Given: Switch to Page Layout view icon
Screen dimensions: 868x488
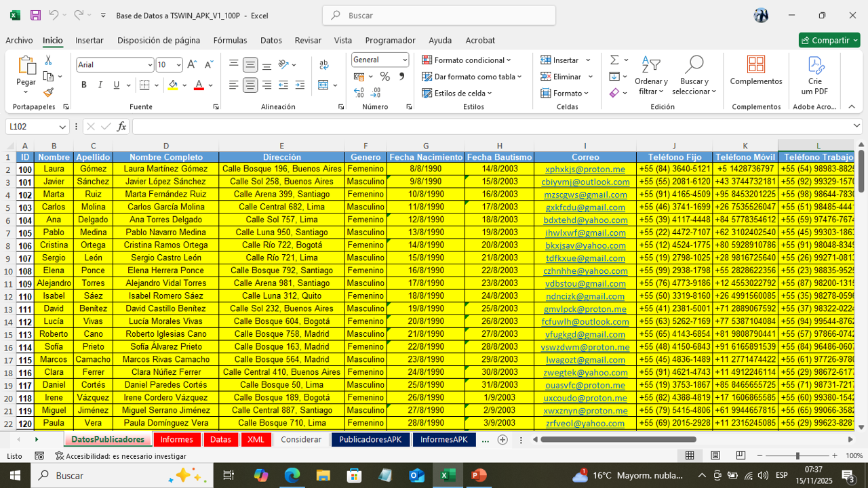Looking at the screenshot, I should 715,456.
